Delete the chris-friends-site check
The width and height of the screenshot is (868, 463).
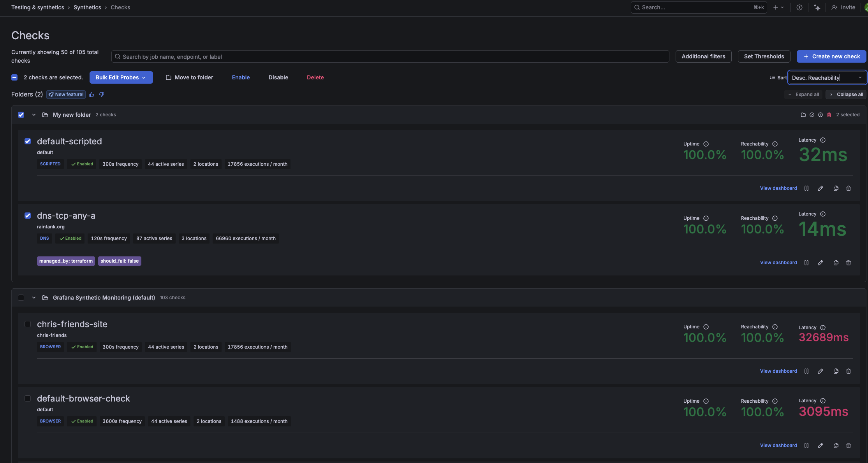coord(849,371)
